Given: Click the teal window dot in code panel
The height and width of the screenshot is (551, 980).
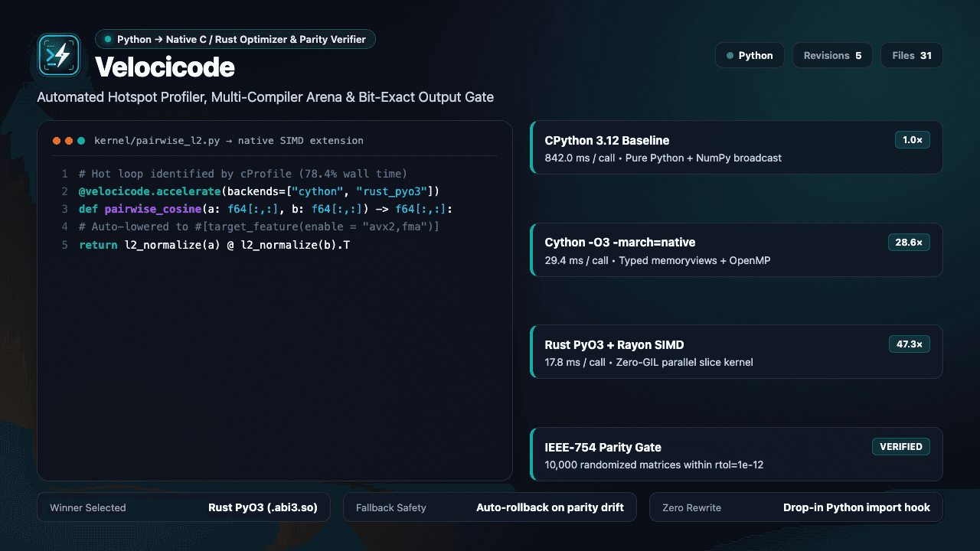Looking at the screenshot, I should (x=81, y=141).
